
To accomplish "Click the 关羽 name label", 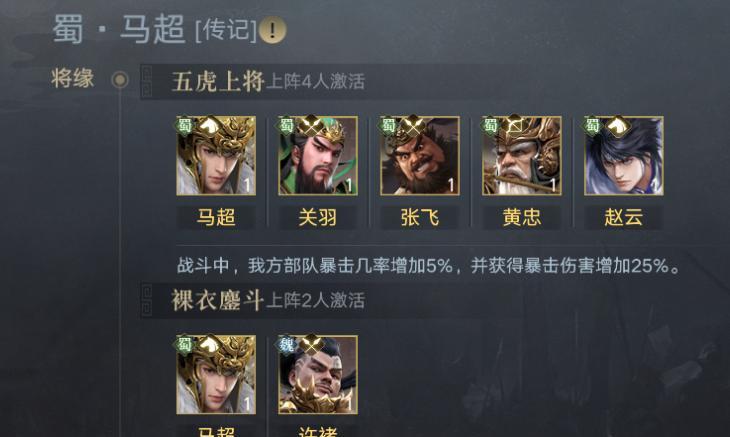I will pos(318,217).
